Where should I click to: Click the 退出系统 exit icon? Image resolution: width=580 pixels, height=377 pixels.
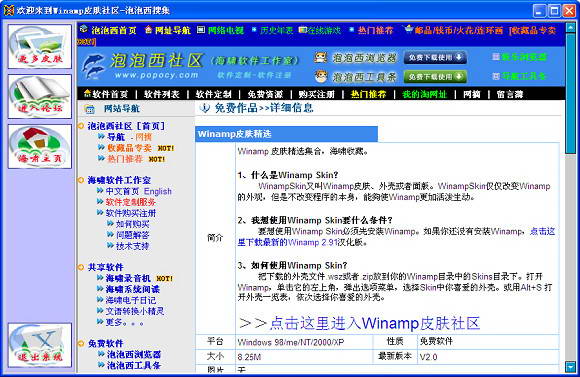[x=40, y=345]
